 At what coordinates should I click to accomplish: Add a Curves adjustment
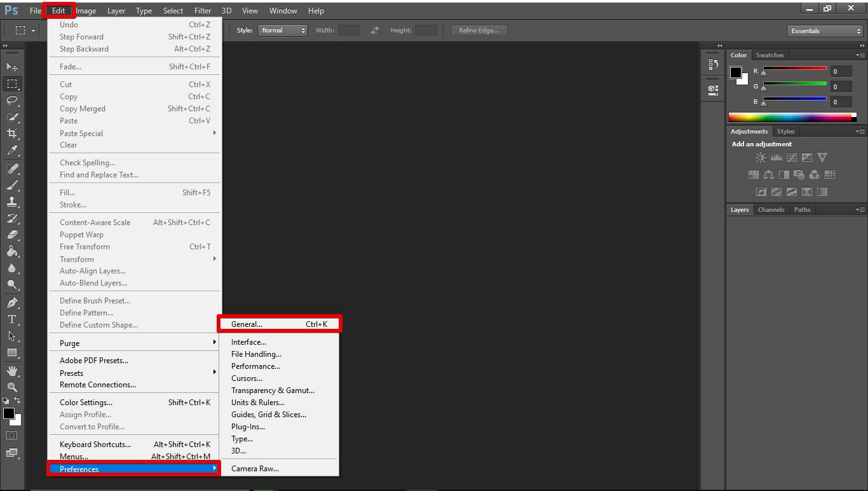pyautogui.click(x=791, y=157)
